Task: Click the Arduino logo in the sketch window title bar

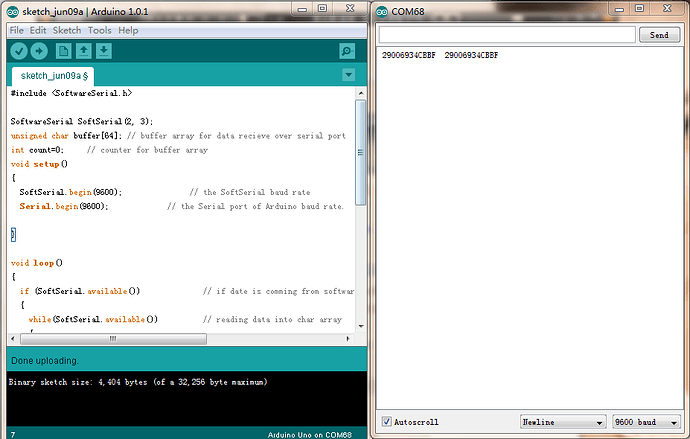Action: pos(13,12)
